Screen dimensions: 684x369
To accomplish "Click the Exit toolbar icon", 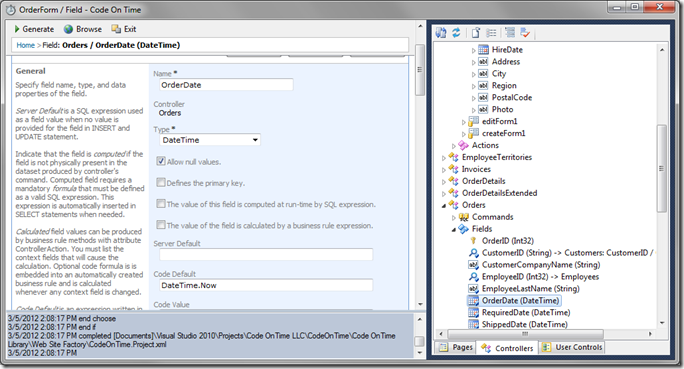I will [x=116, y=29].
